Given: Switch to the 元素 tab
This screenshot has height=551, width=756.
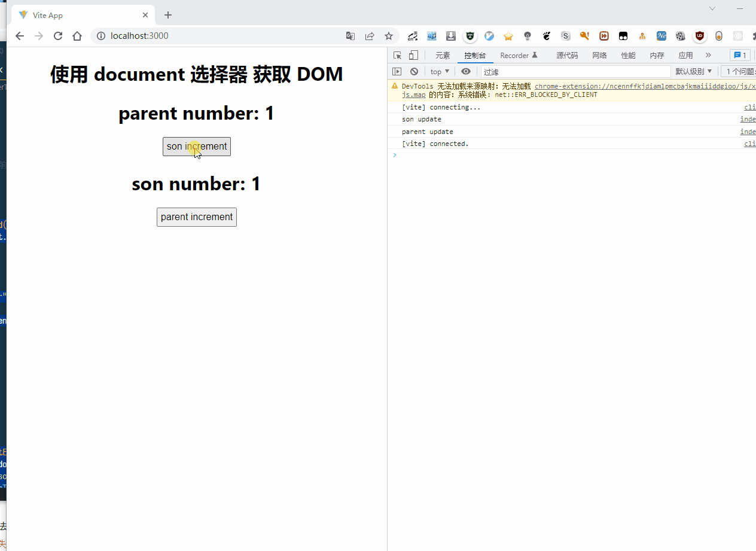Looking at the screenshot, I should pyautogui.click(x=443, y=56).
